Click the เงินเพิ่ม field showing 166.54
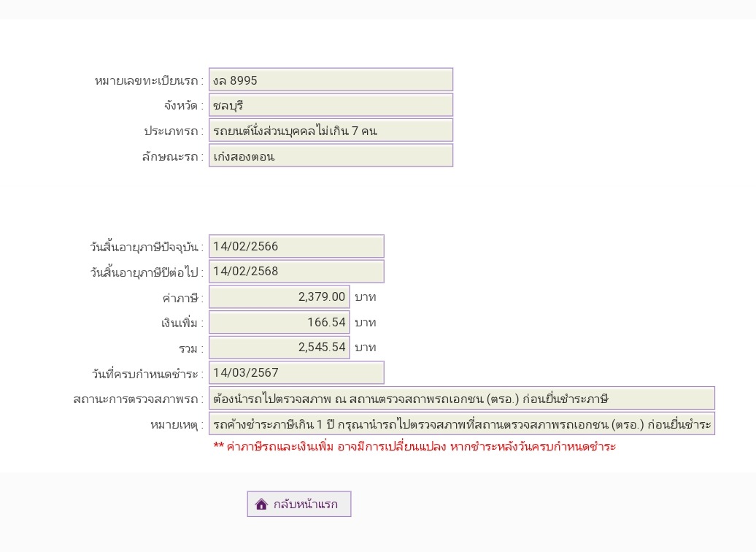 coord(279,322)
